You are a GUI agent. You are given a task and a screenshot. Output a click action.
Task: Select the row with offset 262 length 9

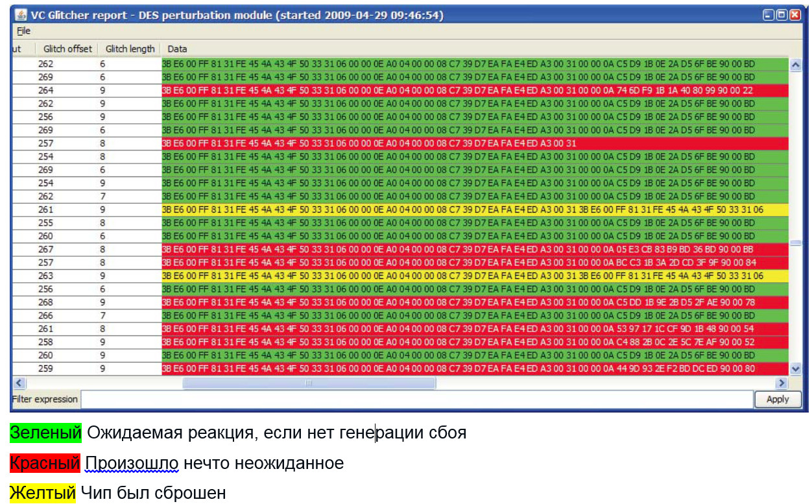pos(400,104)
